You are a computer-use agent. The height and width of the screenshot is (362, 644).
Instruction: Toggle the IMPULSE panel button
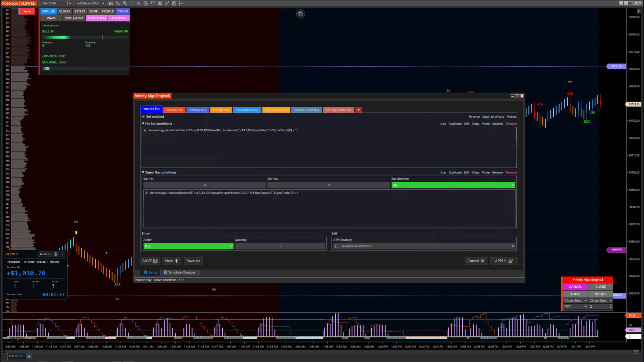48,11
